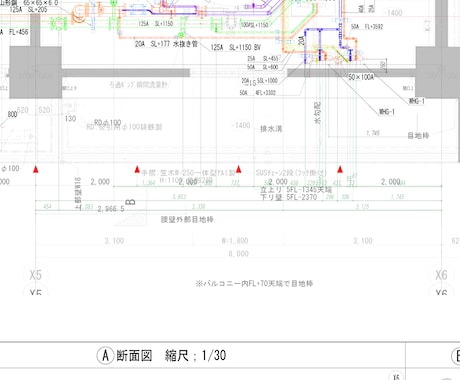Click the '50A SL+600' pipe label
Screen dimensions: 460x380
pyautogui.click(x=263, y=67)
